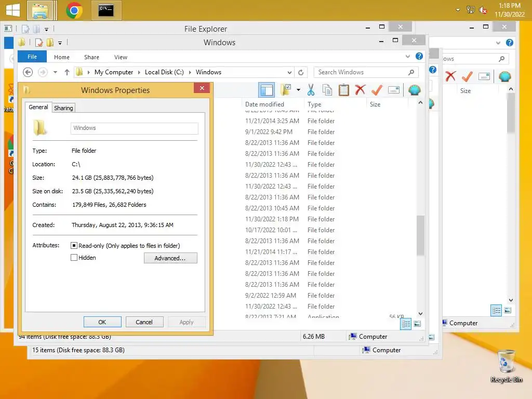
Task: Open the Share ribbon tab
Action: click(x=91, y=57)
